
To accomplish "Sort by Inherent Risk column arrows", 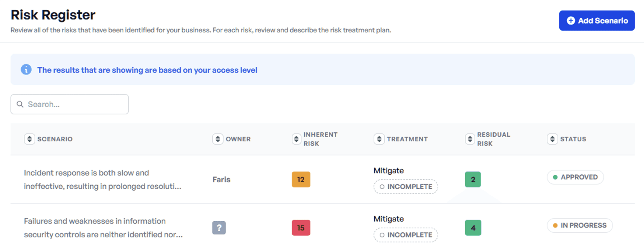I will [296, 139].
